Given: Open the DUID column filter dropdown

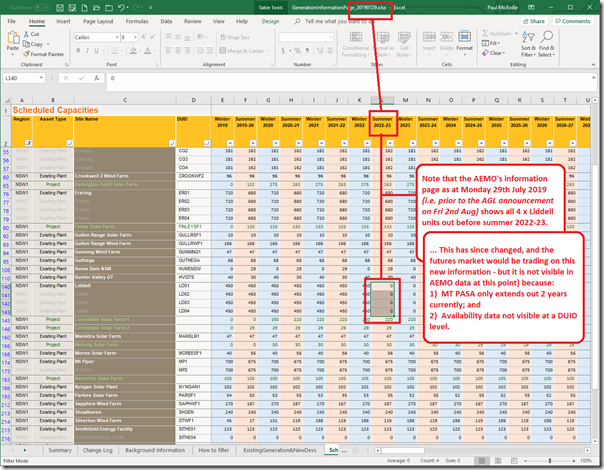Looking at the screenshot, I should click(x=207, y=143).
